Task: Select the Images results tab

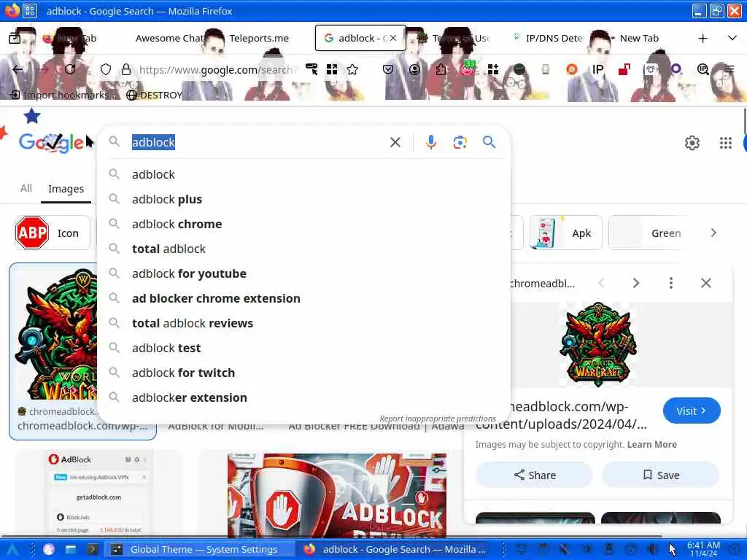Action: coord(66,189)
